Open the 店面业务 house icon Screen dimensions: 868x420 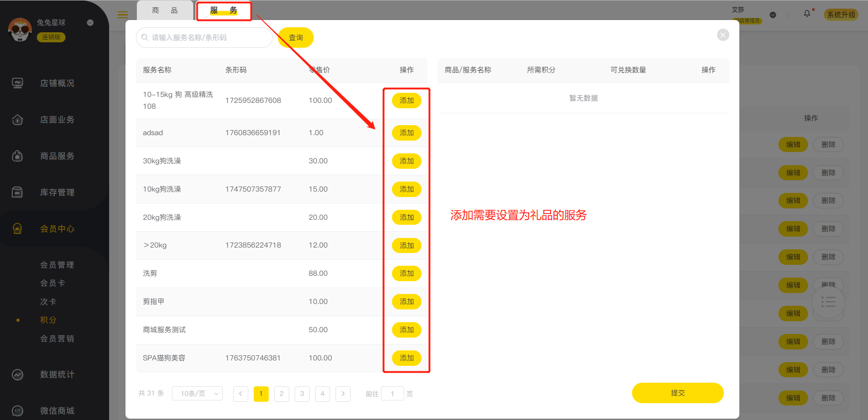point(17,120)
